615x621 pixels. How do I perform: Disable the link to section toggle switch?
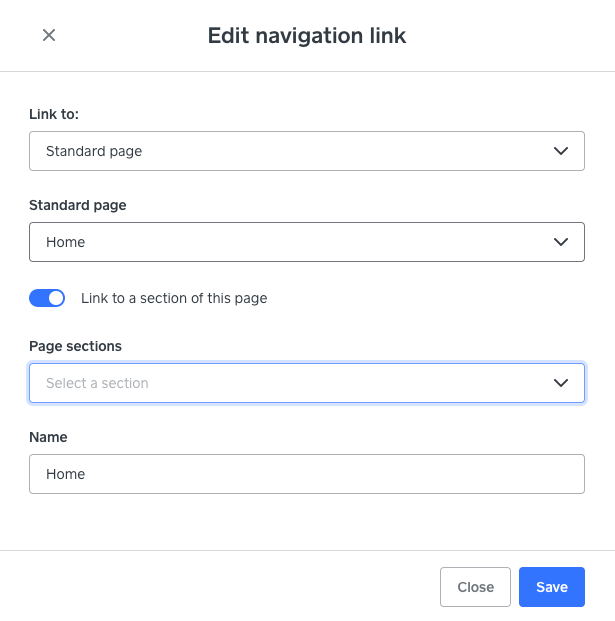click(47, 298)
